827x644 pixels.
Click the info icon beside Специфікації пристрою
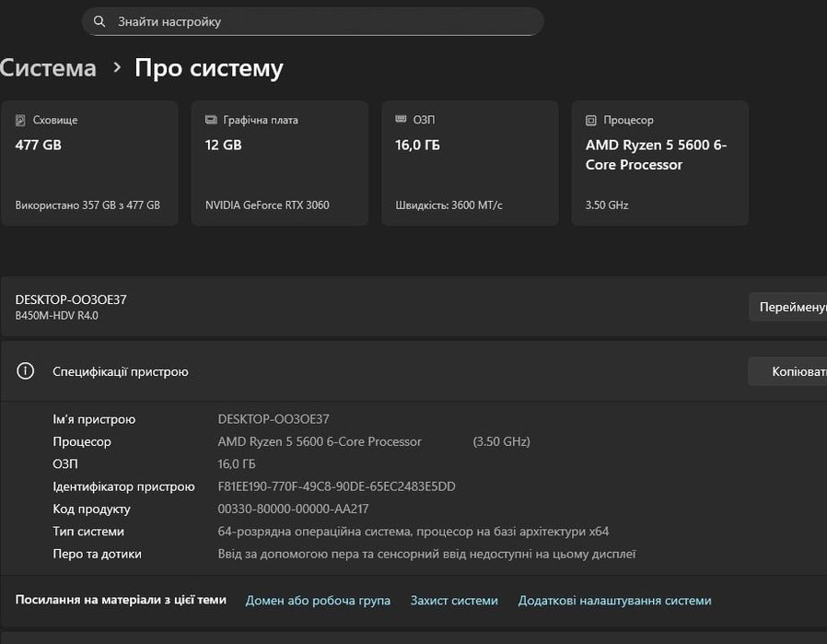click(26, 371)
